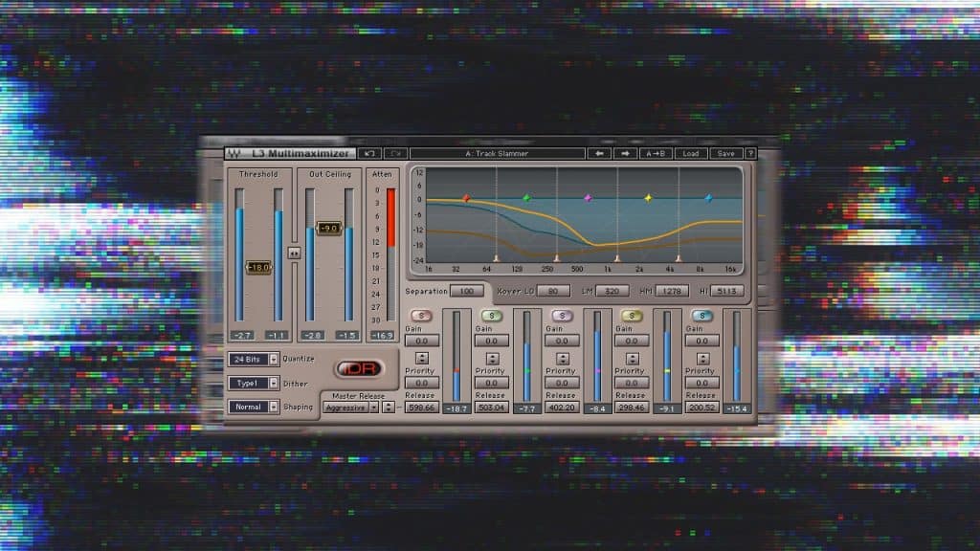Open the Type1 Dither dropdown

click(253, 383)
